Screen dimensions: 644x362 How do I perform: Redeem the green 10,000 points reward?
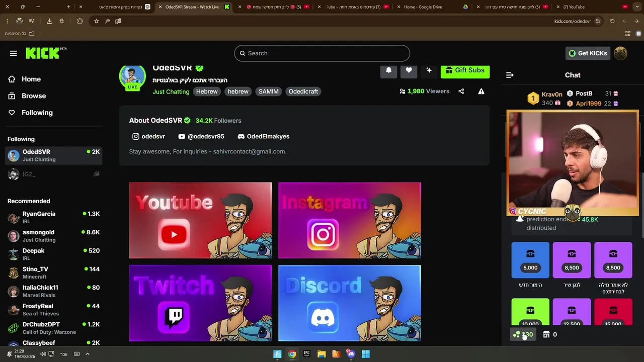coord(530,312)
